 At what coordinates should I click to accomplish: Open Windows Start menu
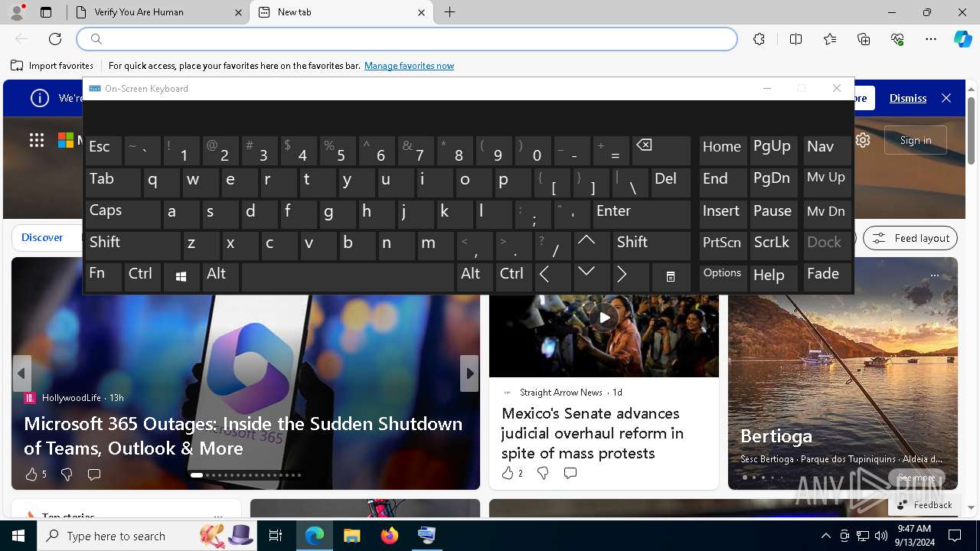coord(18,536)
